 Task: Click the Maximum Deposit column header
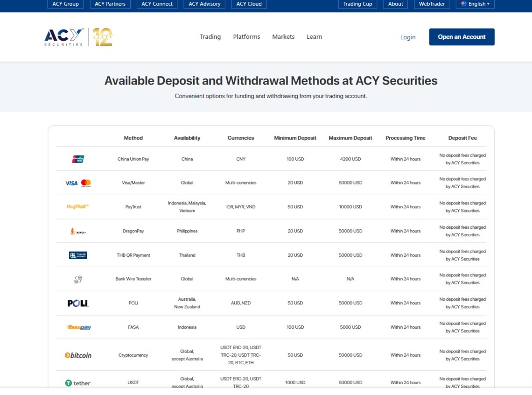coord(350,138)
